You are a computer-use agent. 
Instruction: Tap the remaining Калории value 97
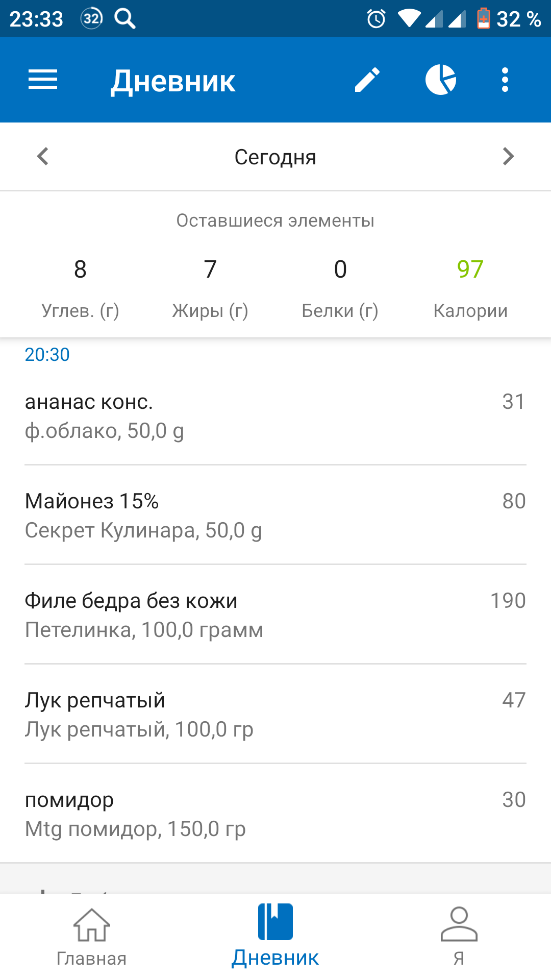point(470,269)
